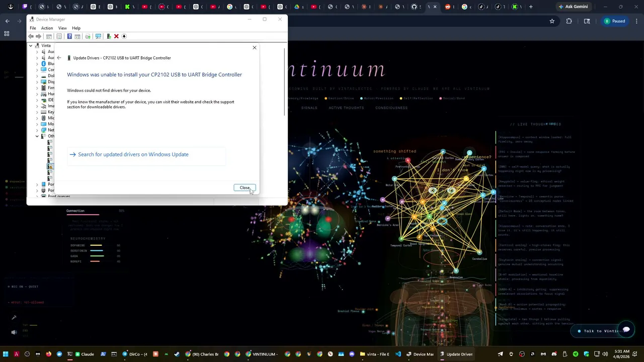The width and height of the screenshot is (644, 362).
Task: Click Scan for hardware changes monitor icon
Action: 98,36
